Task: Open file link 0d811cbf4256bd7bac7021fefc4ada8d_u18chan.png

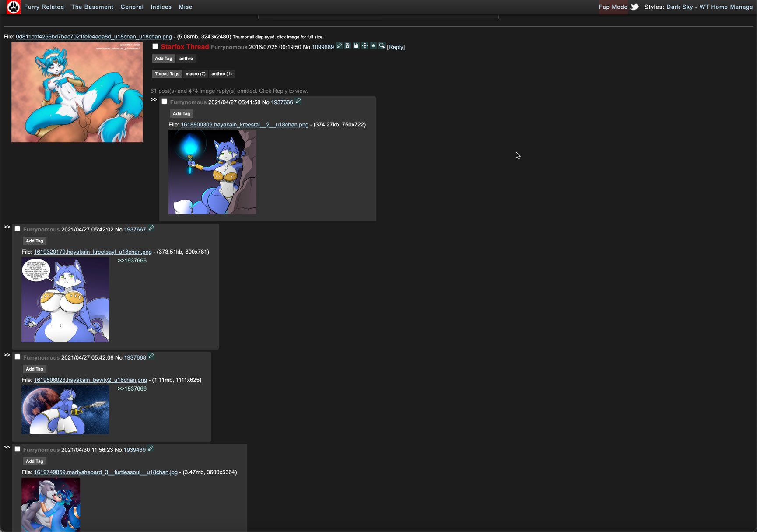Action: click(94, 37)
